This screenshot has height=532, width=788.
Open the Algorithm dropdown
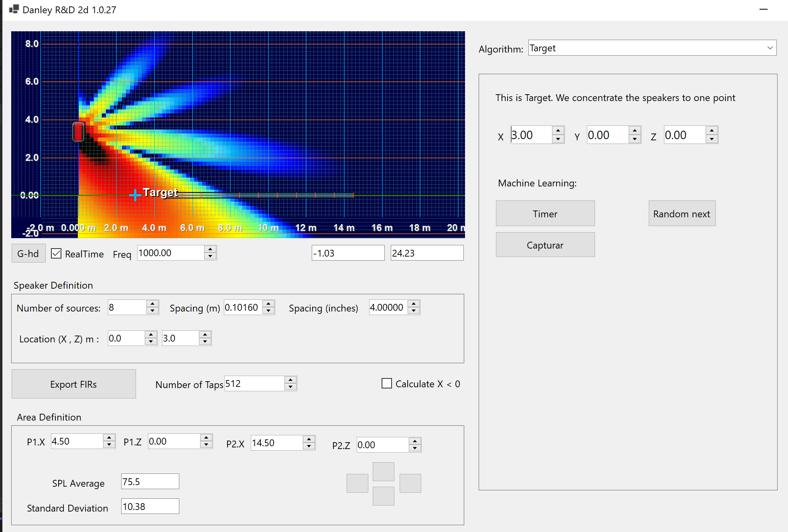(x=770, y=48)
